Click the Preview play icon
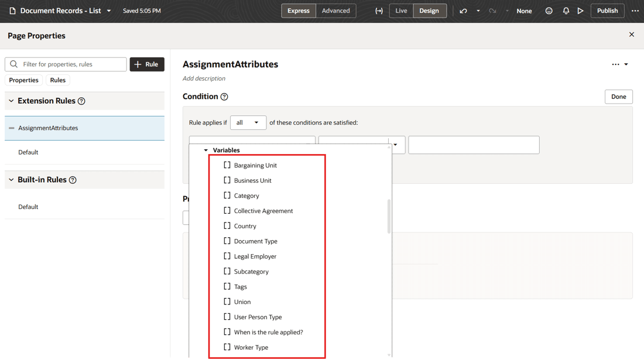Image resolution: width=644 pixels, height=359 pixels. pos(580,11)
